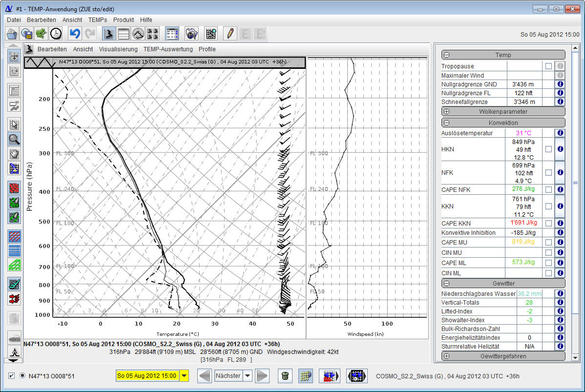Screen dimensions: 585x392
Task: Click the green frog icon in toolbar
Action: point(41,33)
